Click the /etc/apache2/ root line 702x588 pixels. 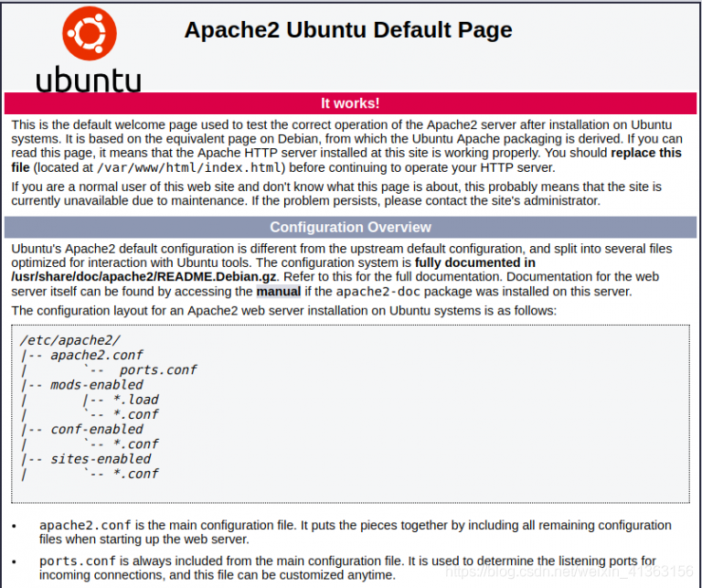tap(69, 340)
